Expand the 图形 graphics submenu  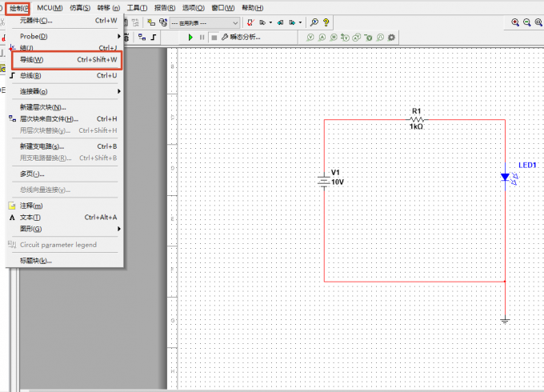click(65, 229)
